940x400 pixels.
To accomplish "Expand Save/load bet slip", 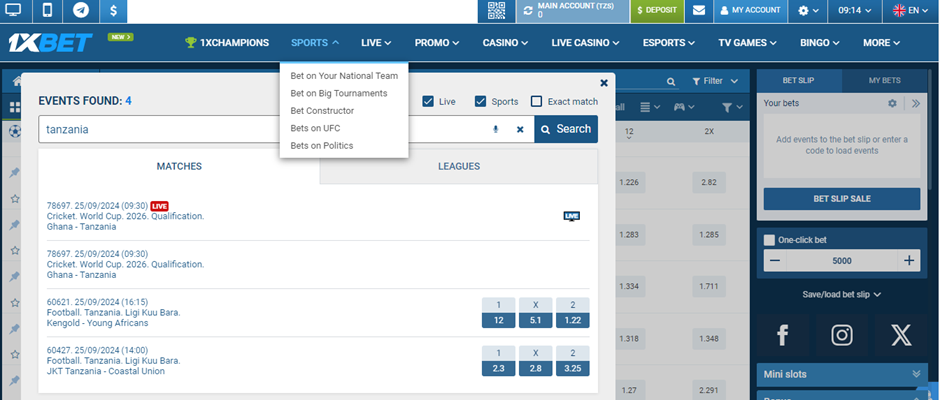I will coord(842,294).
